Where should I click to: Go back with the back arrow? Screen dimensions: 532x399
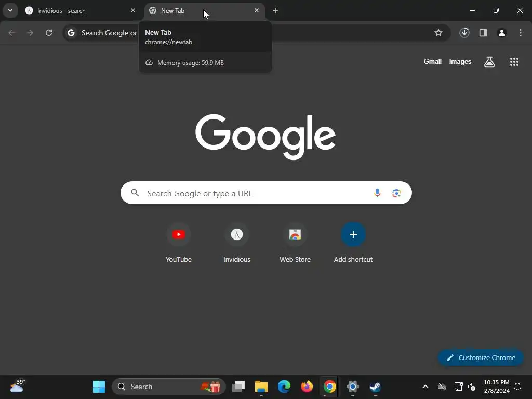point(11,33)
